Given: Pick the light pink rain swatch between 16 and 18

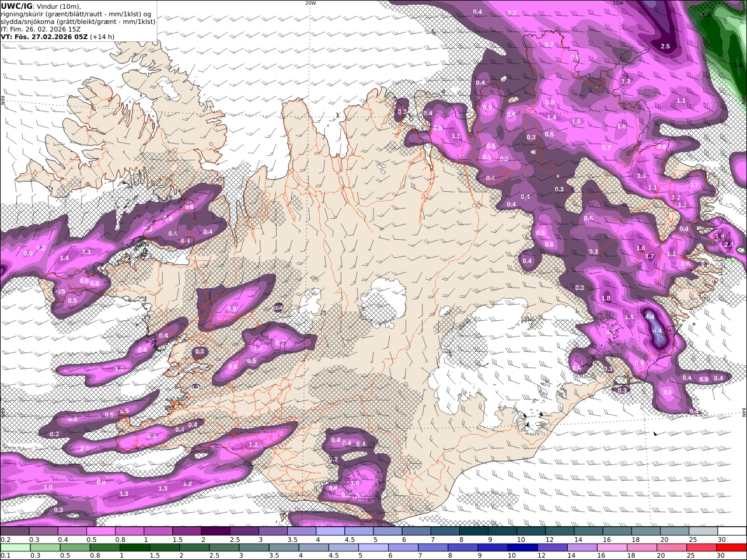Looking at the screenshot, I should tap(613, 548).
